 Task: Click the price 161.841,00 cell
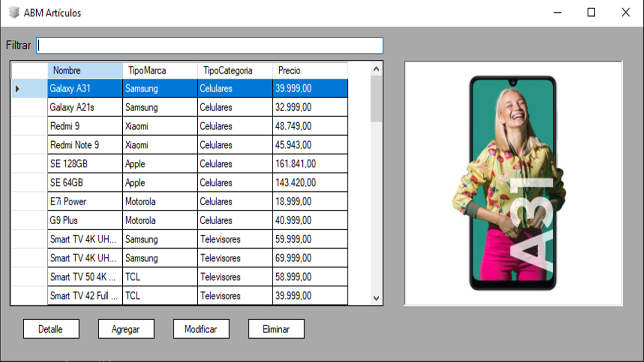click(x=310, y=164)
